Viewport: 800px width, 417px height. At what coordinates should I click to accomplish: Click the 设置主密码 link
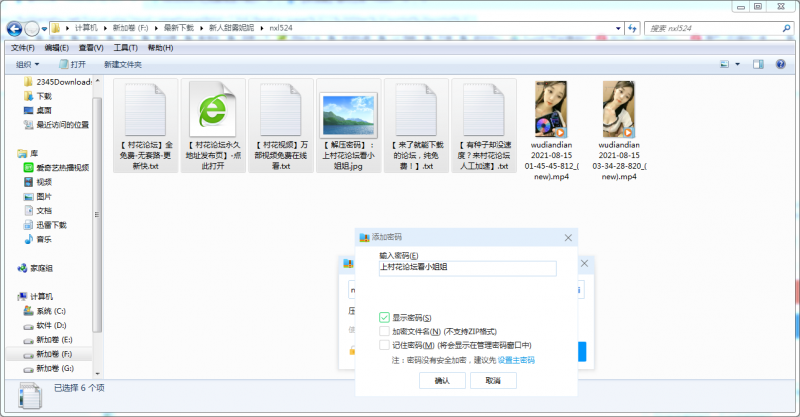[x=516, y=359]
